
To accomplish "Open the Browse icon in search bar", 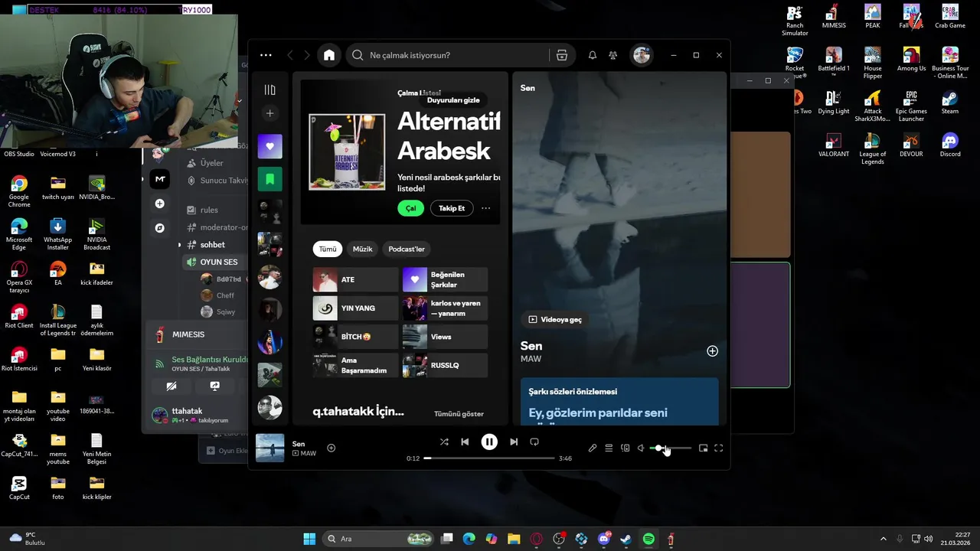I will tap(562, 55).
